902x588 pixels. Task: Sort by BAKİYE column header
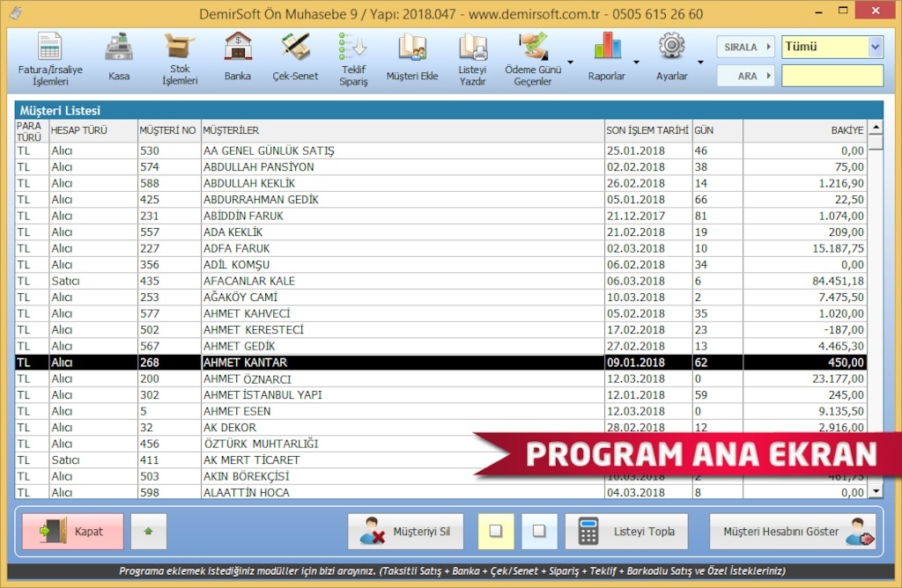805,130
